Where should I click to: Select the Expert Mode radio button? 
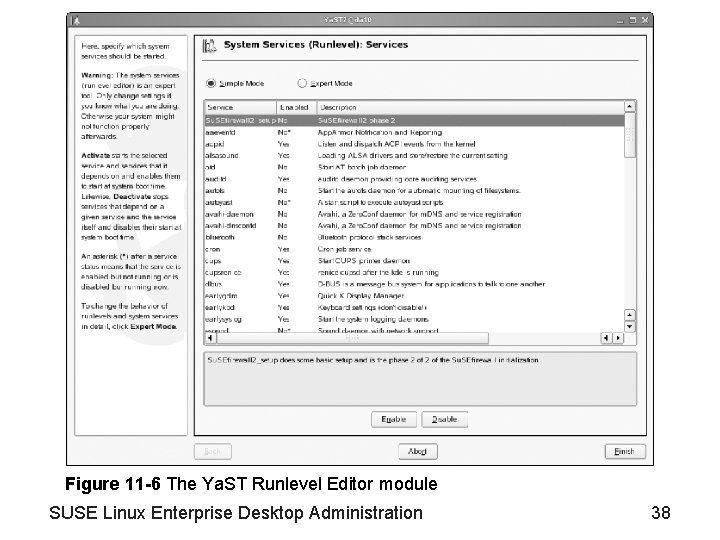[x=302, y=83]
